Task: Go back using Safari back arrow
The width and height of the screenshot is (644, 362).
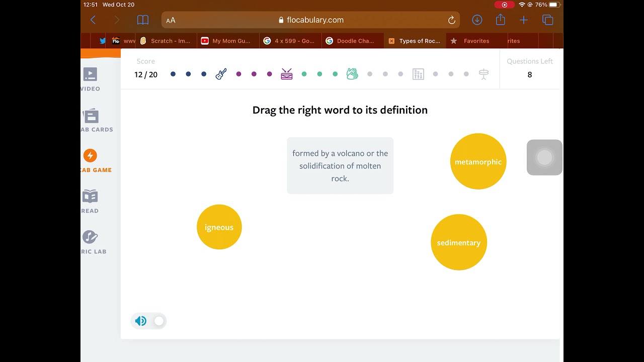Action: (93, 20)
